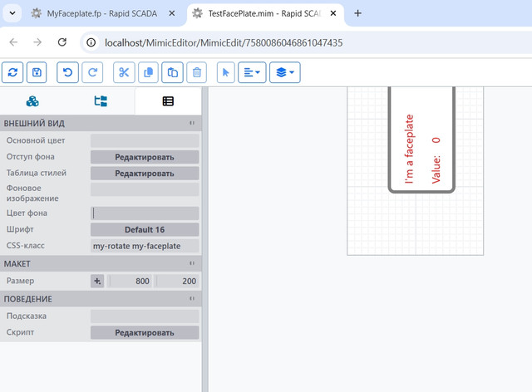Click the Подсказка input field
The width and height of the screenshot is (532, 392).
145,316
